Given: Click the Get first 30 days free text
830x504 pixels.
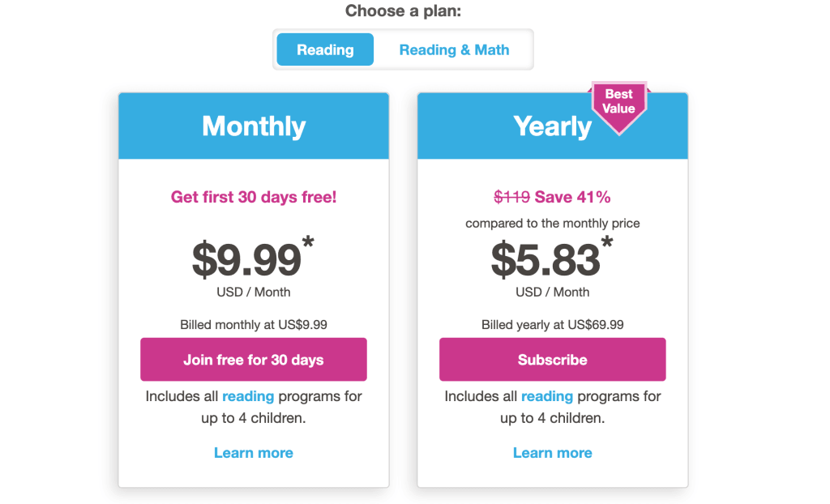Looking at the screenshot, I should (254, 197).
